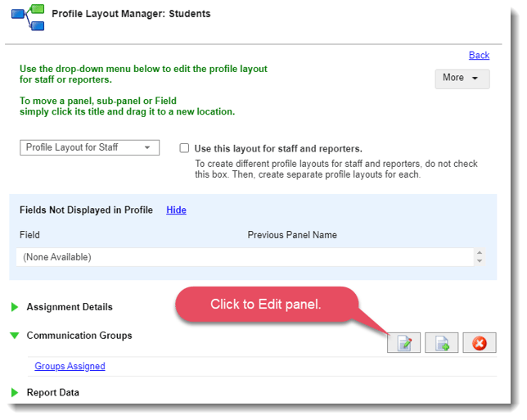Delete panel using the red X icon

pos(479,343)
